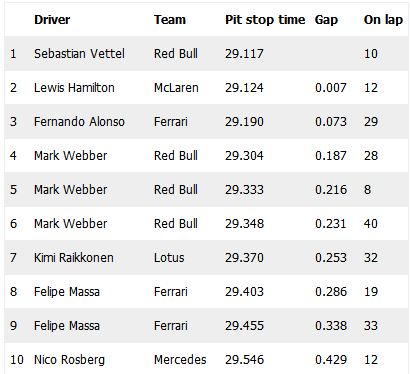Click the gap value 0.007
410x374 pixels.
pyautogui.click(x=331, y=88)
